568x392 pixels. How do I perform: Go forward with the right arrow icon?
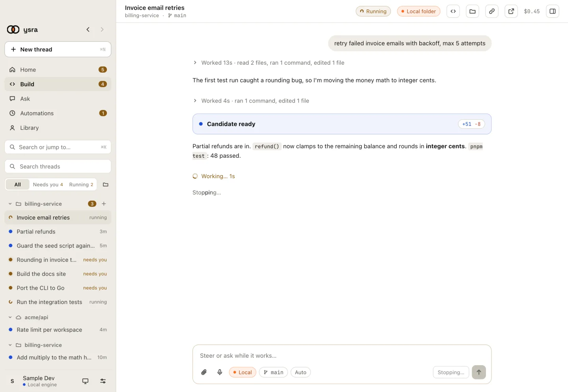[x=102, y=30]
